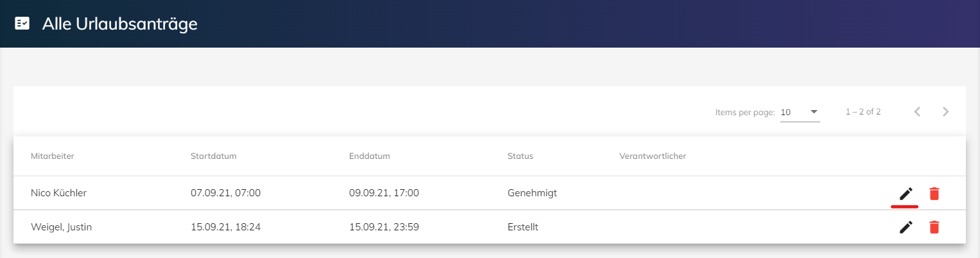Viewport: 980px width, 258px height.
Task: Click the Enddatum column header
Action: (x=370, y=156)
